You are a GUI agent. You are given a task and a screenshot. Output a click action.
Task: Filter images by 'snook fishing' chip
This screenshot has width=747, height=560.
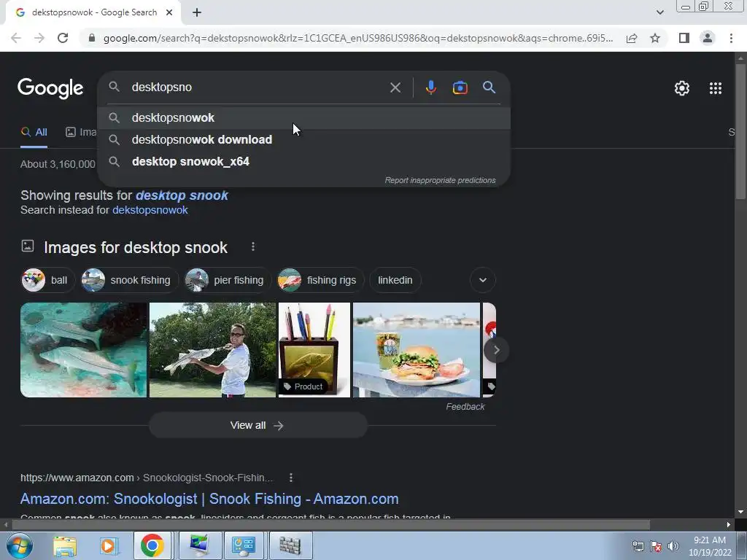point(130,280)
